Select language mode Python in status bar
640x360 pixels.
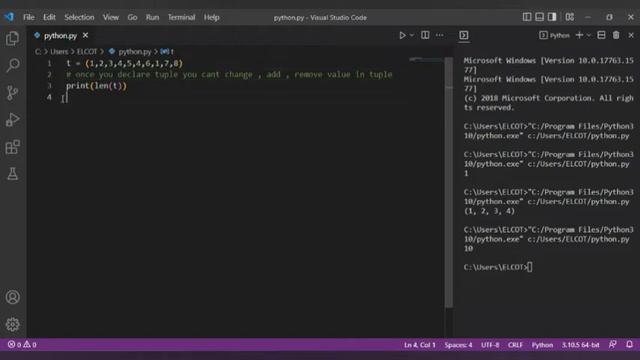542,345
